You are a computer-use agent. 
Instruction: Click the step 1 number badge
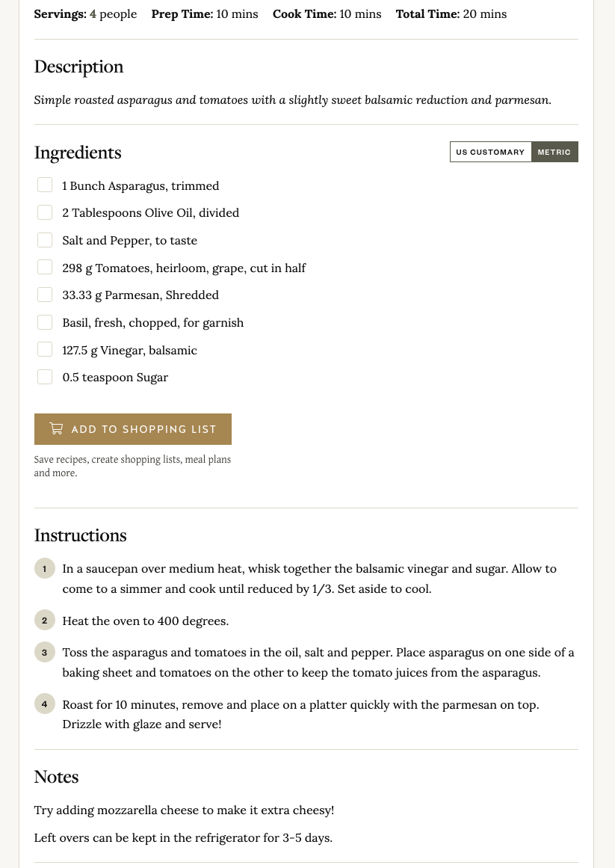point(45,569)
